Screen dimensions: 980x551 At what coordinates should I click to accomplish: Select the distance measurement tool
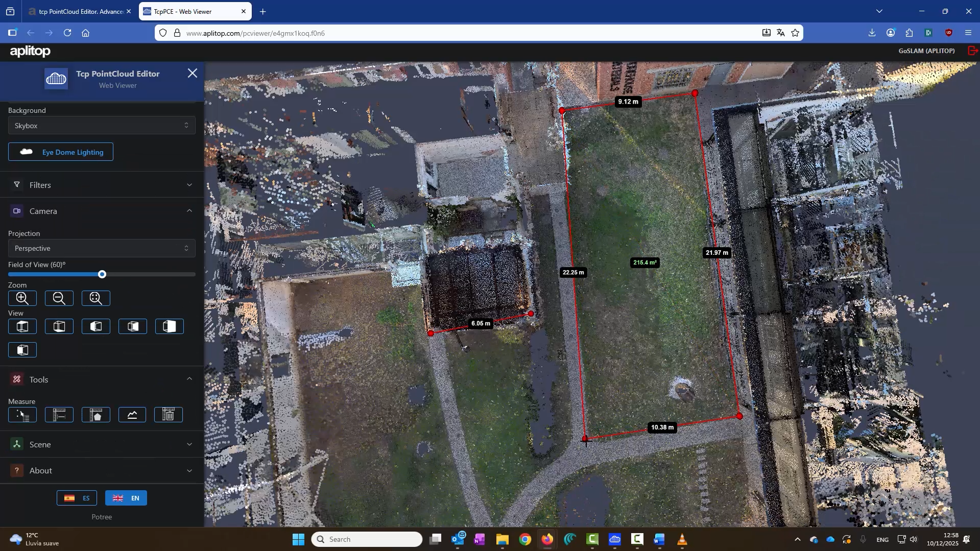point(59,415)
